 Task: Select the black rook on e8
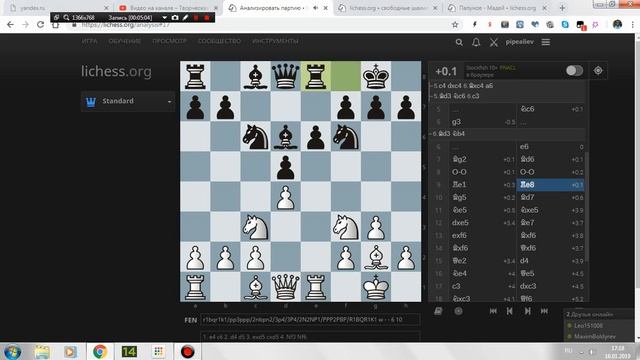click(x=316, y=76)
